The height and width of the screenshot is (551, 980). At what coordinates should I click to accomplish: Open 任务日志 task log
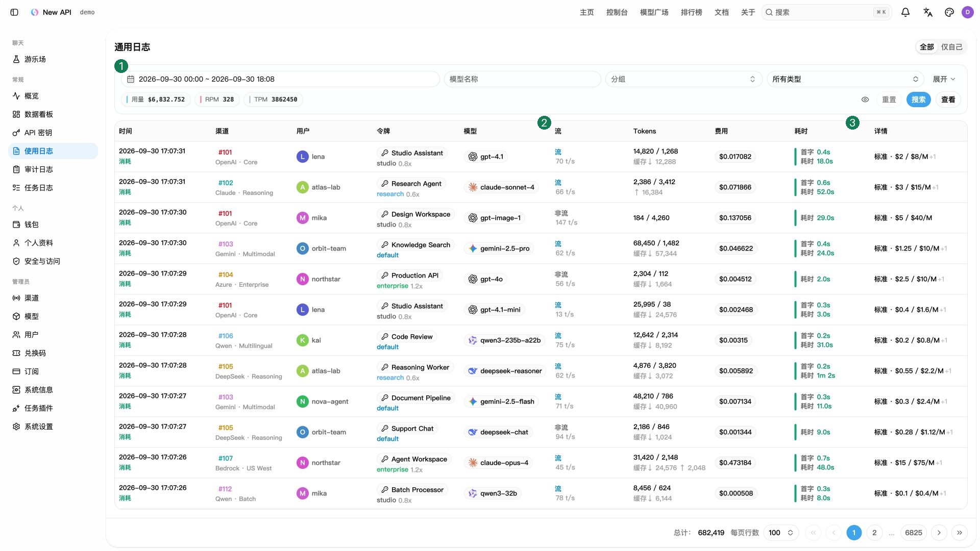pyautogui.click(x=53, y=188)
